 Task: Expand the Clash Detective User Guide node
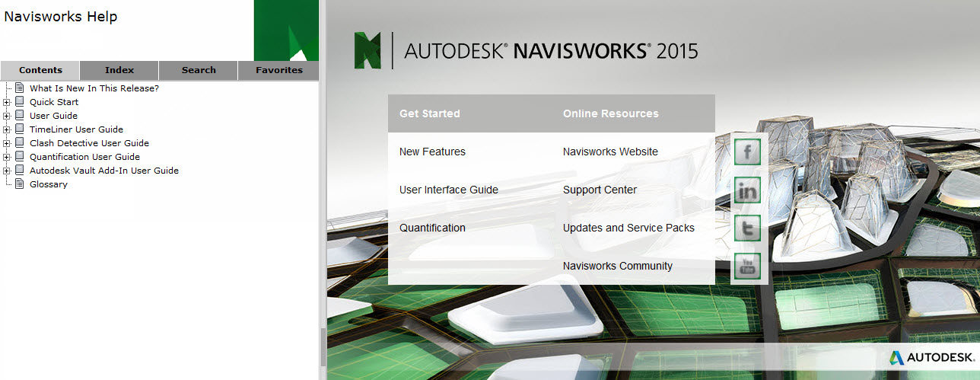[x=7, y=143]
